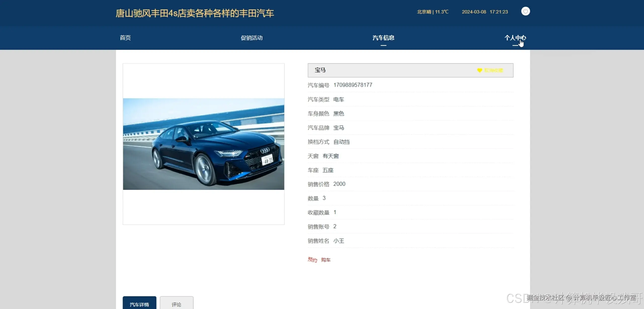The width and height of the screenshot is (644, 309).
Task: Click the site title 唐山驰风丰田4s店
Action: [x=195, y=13]
